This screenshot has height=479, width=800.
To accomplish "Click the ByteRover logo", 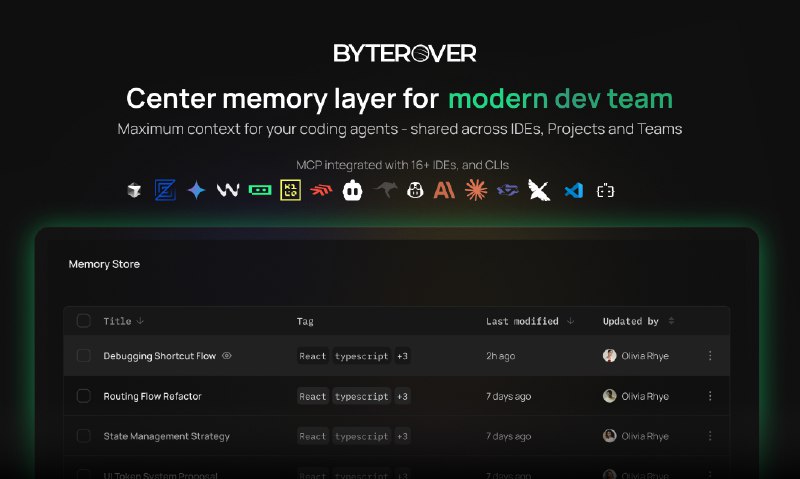I will pyautogui.click(x=405, y=53).
